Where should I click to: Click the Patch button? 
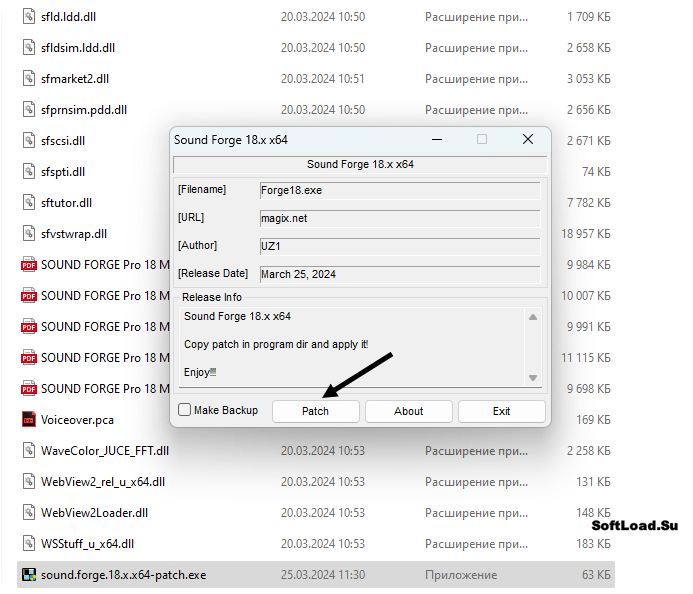coord(316,411)
